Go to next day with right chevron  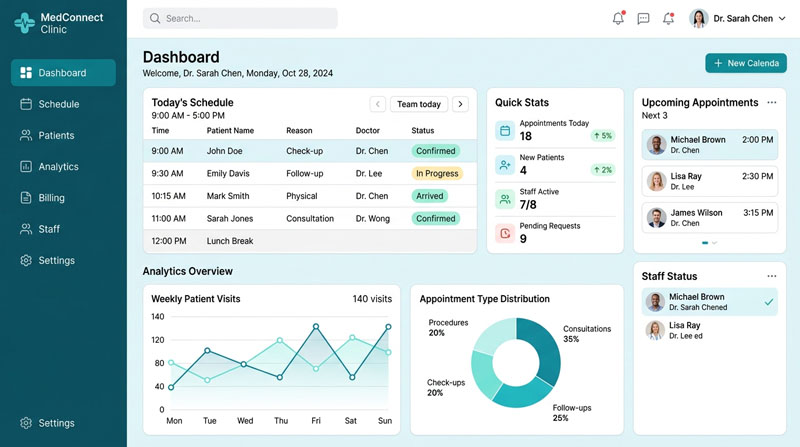coord(460,104)
